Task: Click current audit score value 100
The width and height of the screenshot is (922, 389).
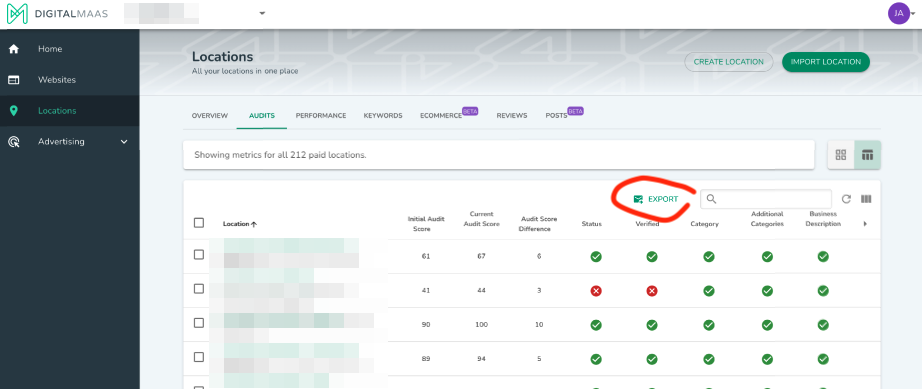Action: tap(482, 325)
